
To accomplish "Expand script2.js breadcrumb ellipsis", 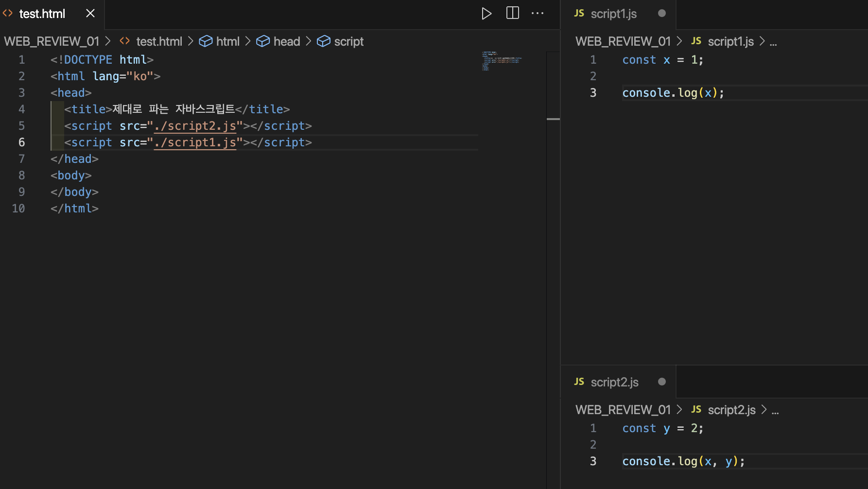I will (775, 410).
